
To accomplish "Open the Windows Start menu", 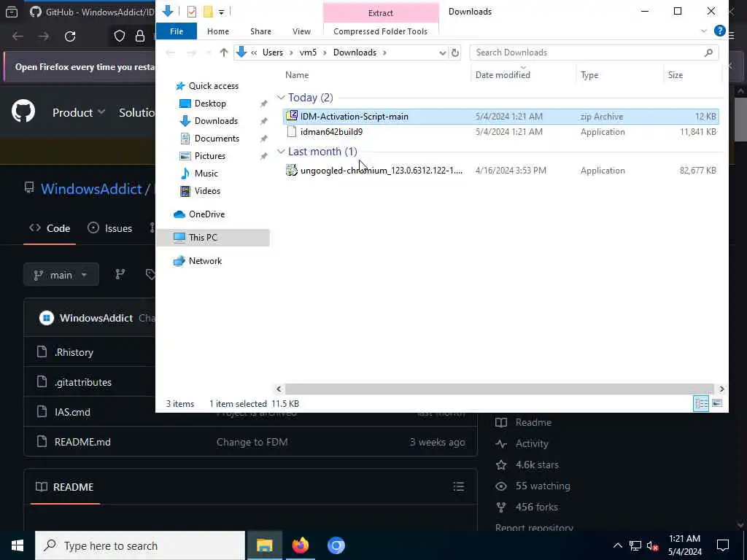I will click(18, 545).
